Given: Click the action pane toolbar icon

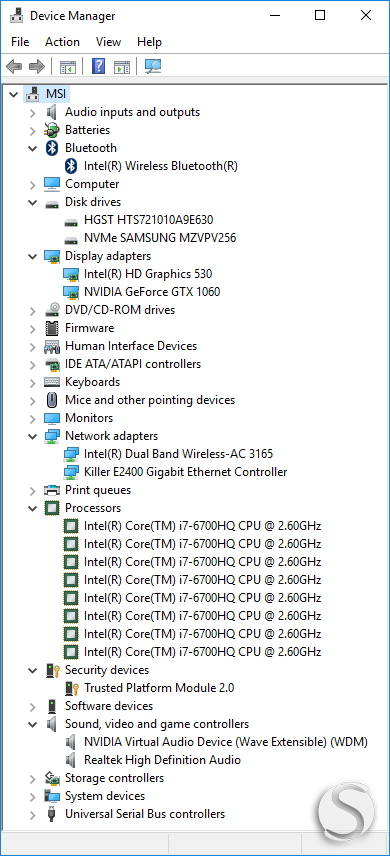Looking at the screenshot, I should click(122, 67).
